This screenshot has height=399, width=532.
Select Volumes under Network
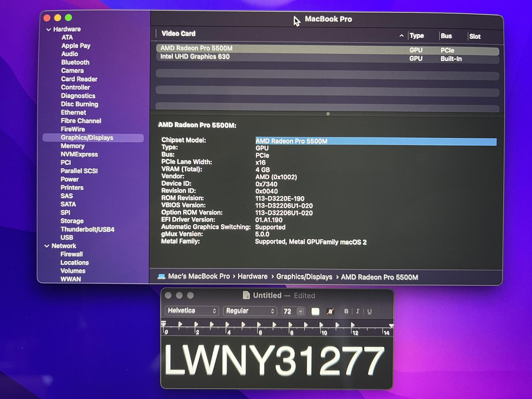(x=73, y=271)
